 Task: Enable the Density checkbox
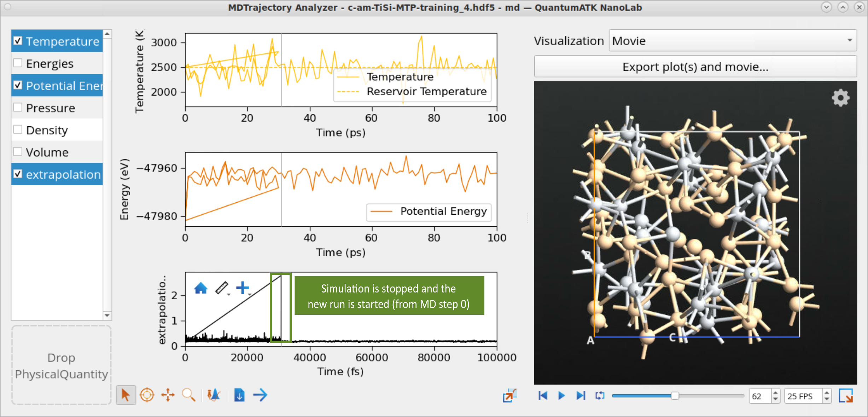tap(18, 129)
